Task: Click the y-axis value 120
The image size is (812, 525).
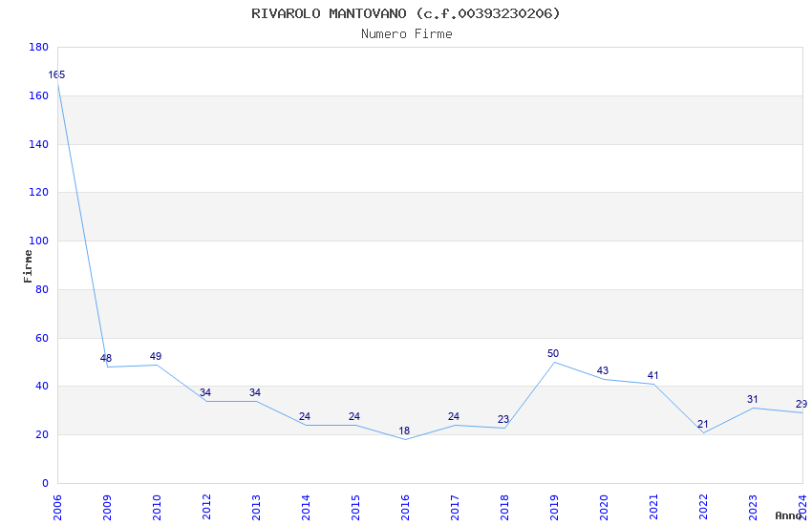Action: pyautogui.click(x=39, y=192)
